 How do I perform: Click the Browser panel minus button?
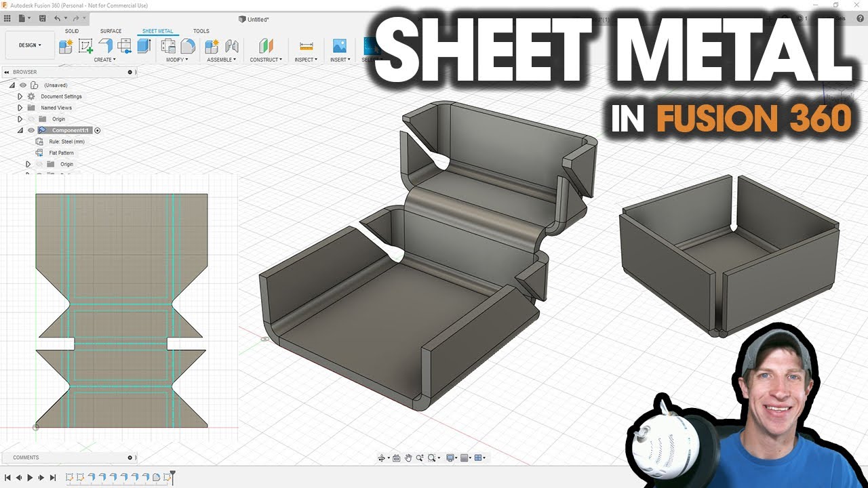[130, 72]
